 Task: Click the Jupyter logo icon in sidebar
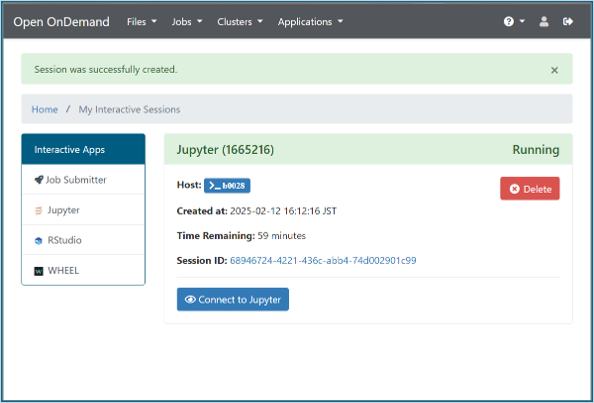tap(39, 210)
